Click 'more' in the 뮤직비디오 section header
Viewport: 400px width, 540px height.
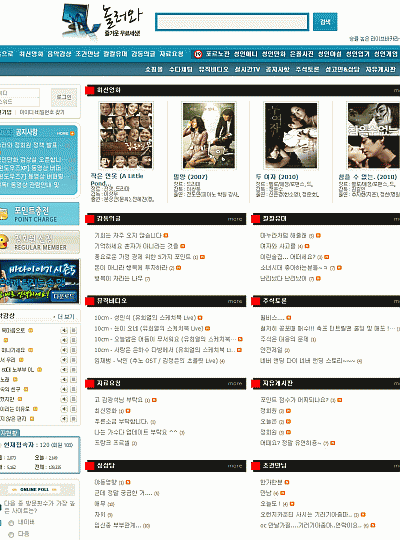tap(235, 301)
